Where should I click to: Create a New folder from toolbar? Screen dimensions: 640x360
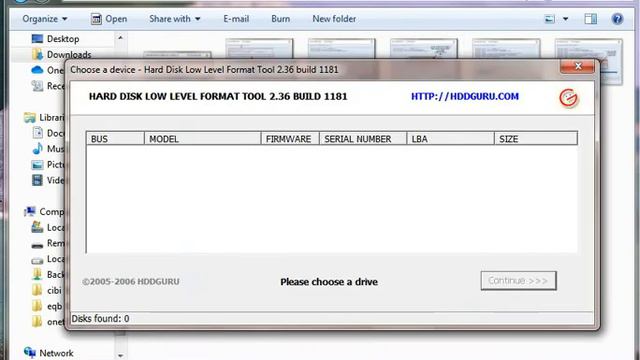pyautogui.click(x=334, y=19)
